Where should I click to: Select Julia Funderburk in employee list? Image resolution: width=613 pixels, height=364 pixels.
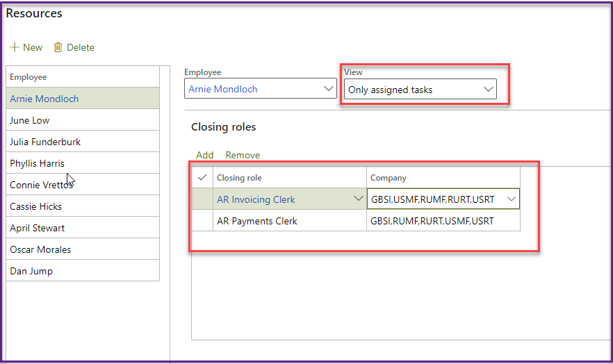coord(45,142)
